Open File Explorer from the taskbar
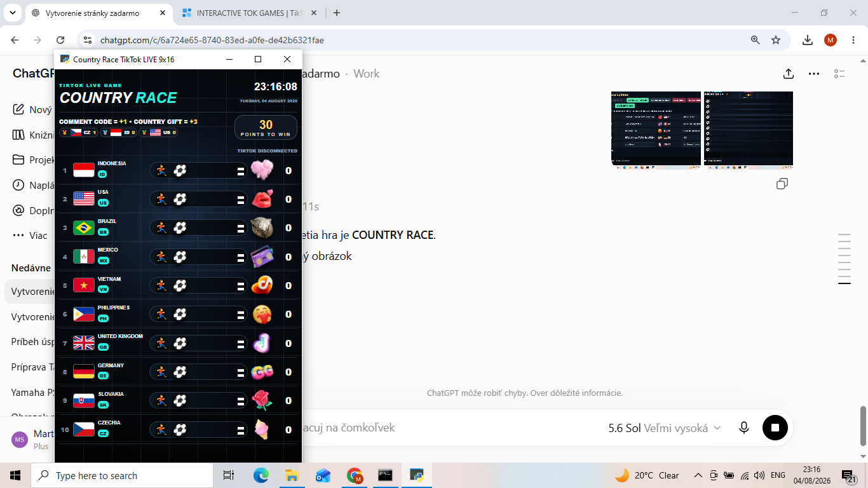 point(292,475)
